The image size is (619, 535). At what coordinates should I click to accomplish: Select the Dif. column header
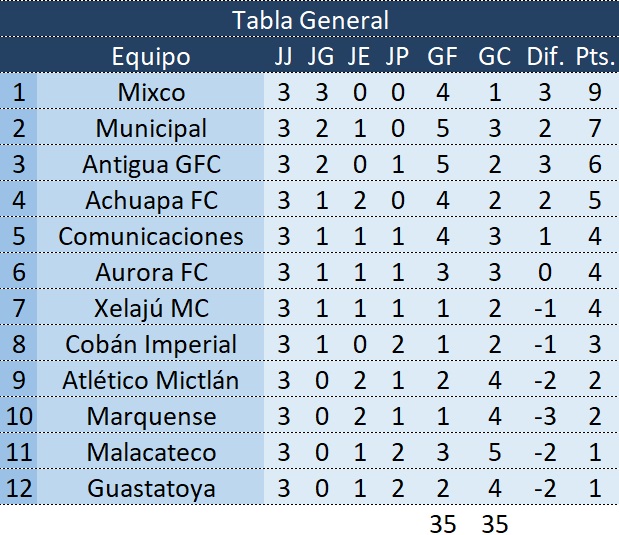point(546,56)
